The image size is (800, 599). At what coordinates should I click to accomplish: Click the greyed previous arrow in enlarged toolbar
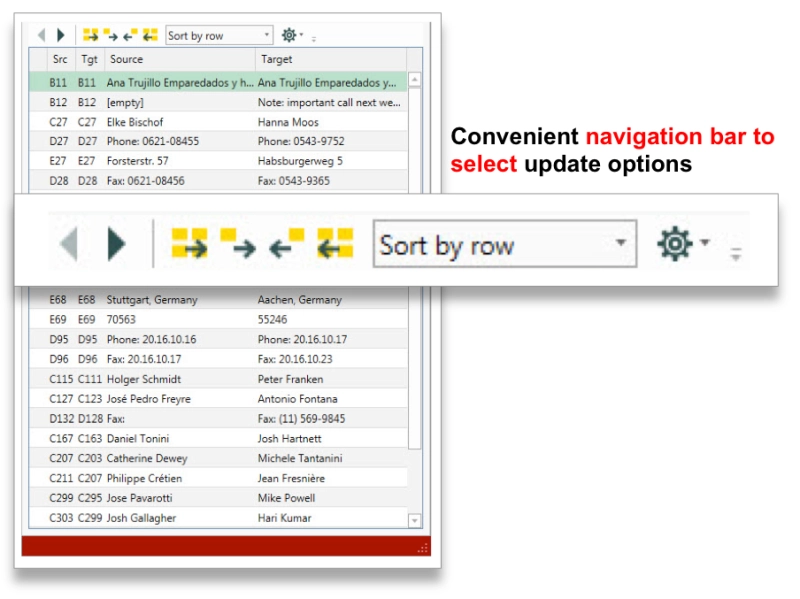tap(69, 244)
